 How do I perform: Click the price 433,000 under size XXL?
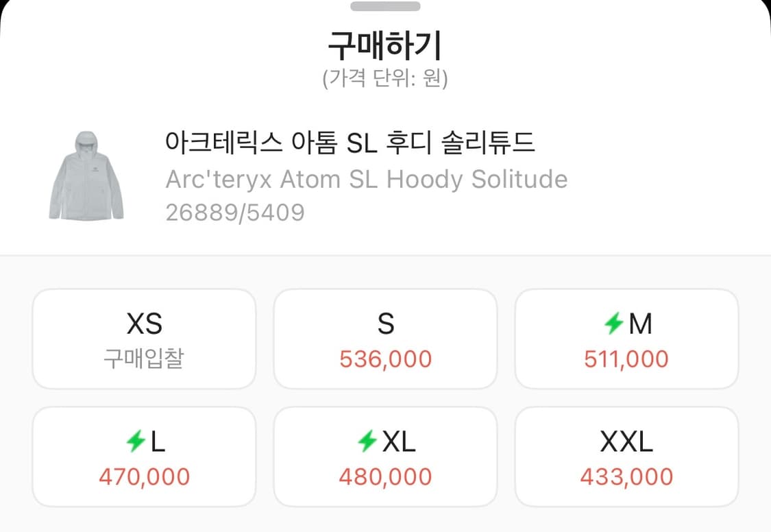626,475
